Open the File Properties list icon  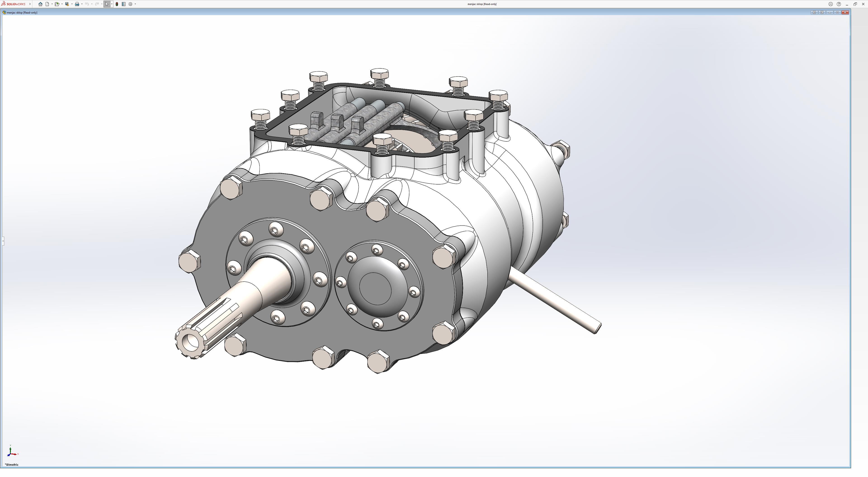124,4
